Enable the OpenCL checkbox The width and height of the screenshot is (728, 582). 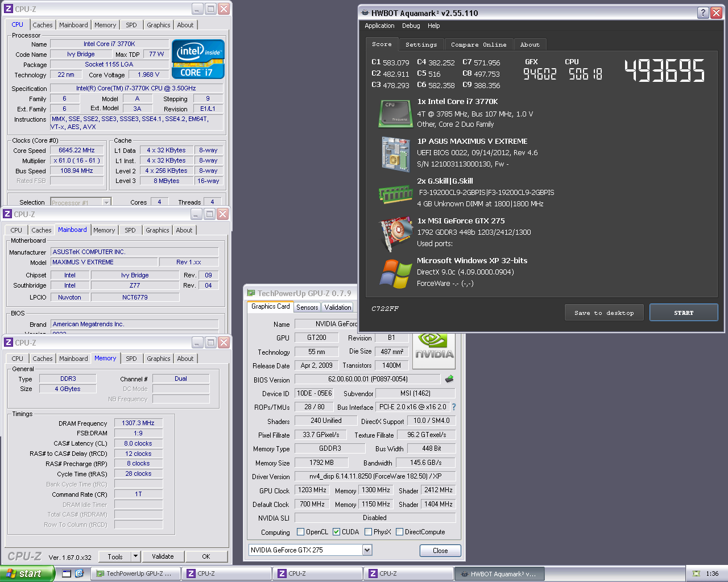tap(301, 532)
